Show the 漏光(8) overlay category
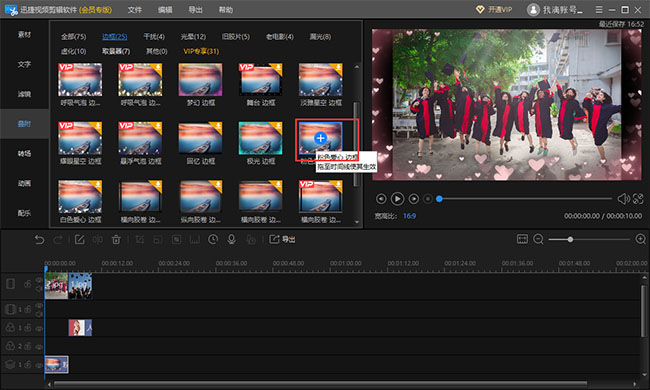 320,36
